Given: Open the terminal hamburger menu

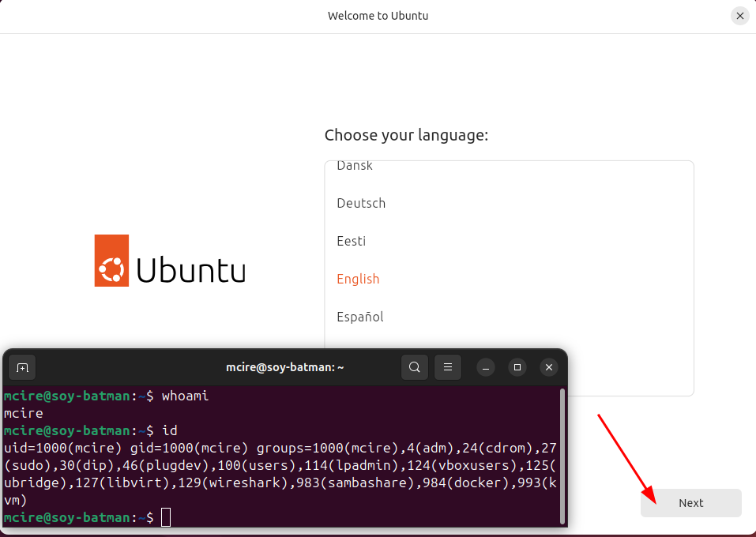Looking at the screenshot, I should pos(448,367).
